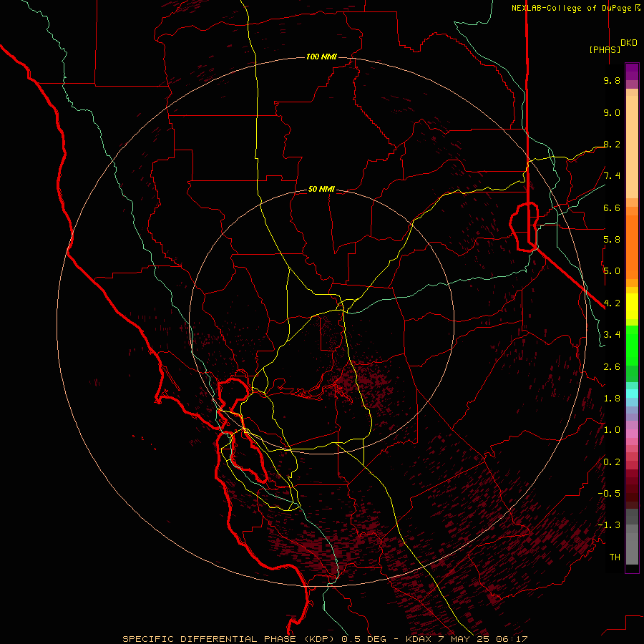Click the 9.0 legend value
The width and height of the screenshot is (644, 644).
click(612, 112)
